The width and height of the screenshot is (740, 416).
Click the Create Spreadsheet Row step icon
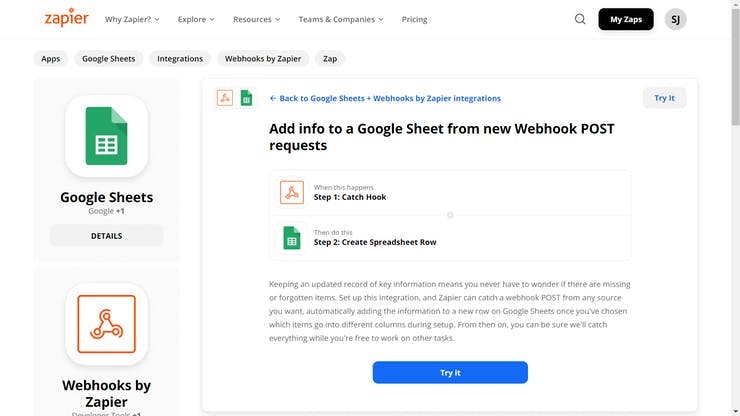(291, 237)
